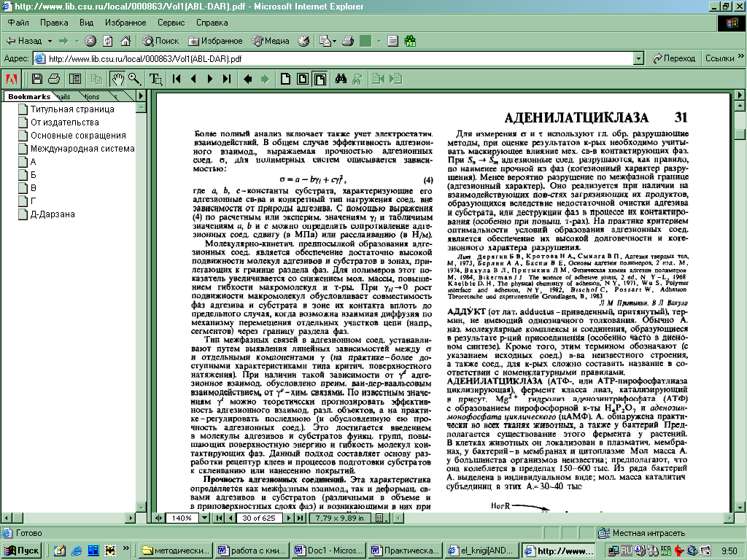Image resolution: width=747 pixels, height=560 pixels.
Task: Go to previous page in Acrobat toolbar
Action: [193, 79]
